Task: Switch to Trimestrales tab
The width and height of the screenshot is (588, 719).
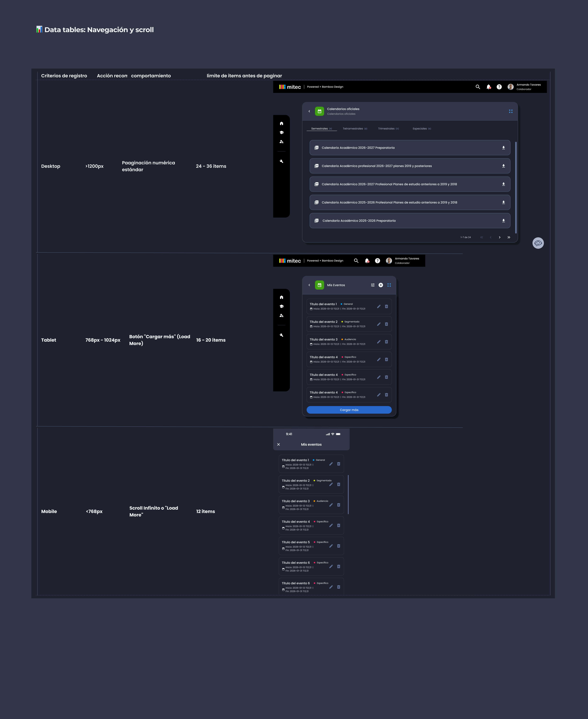Action: tap(388, 129)
